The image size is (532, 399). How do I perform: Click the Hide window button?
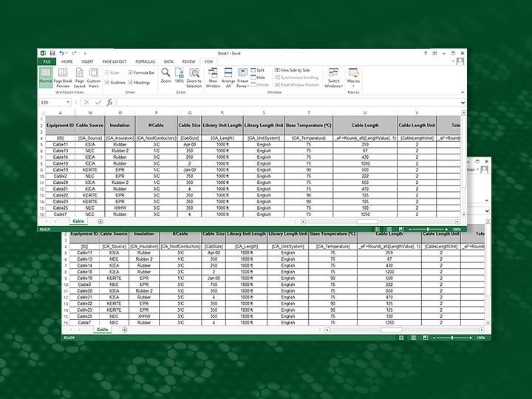click(x=259, y=77)
